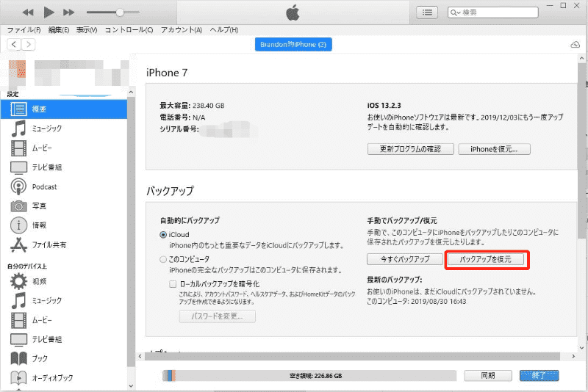Click the storage capacity usage bar
The height and width of the screenshot is (392, 588).
(x=309, y=376)
